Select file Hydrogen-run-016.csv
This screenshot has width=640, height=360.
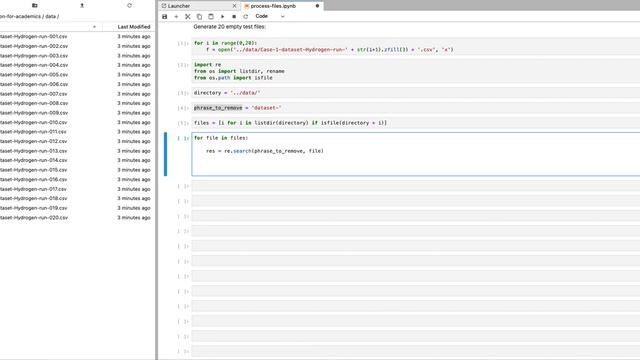[x=33, y=180]
